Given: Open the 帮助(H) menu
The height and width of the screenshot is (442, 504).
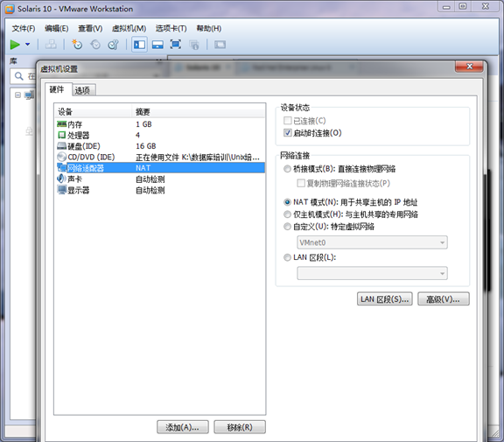Looking at the screenshot, I should pos(208,29).
